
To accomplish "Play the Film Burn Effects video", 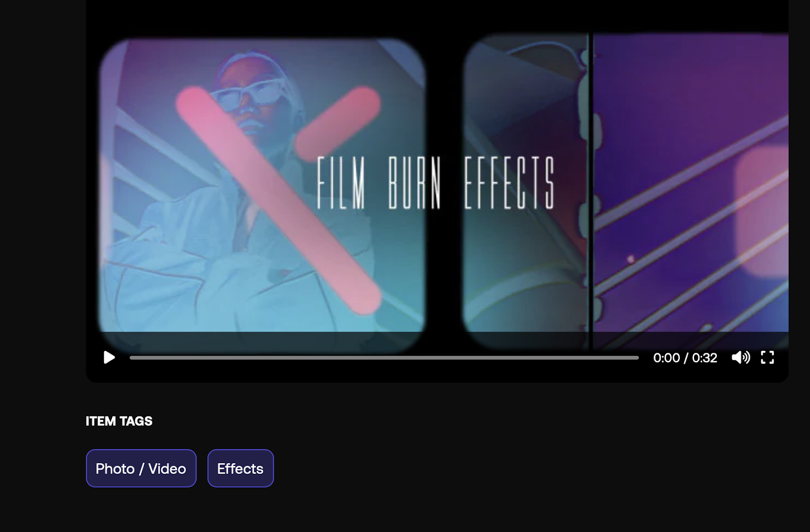I will (109, 358).
